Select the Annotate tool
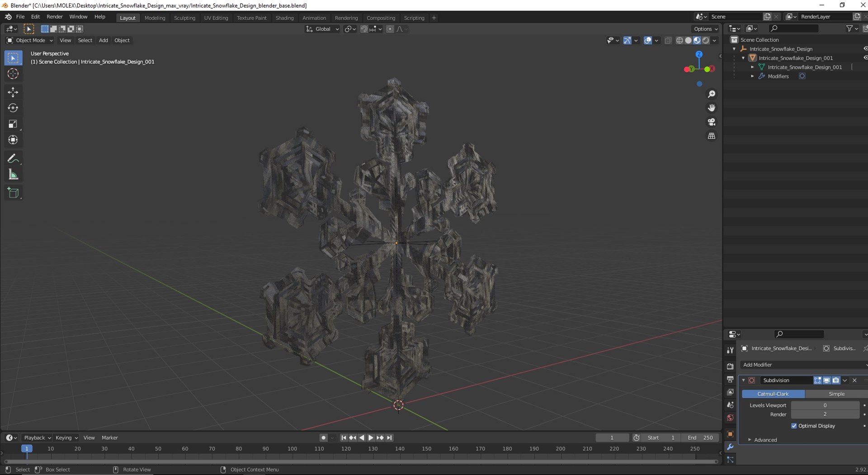Screen dimensions: 868x475 (x=13, y=159)
